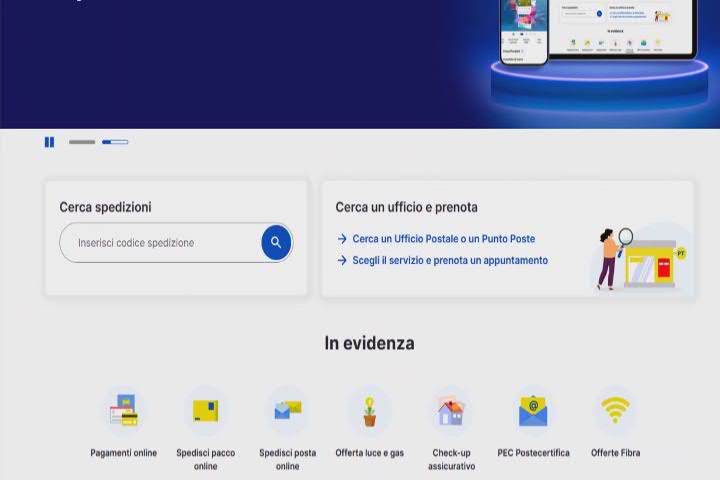Click arrow beside Scegli il servizio link
Viewport: 720px width, 480px height.
[x=342, y=260]
